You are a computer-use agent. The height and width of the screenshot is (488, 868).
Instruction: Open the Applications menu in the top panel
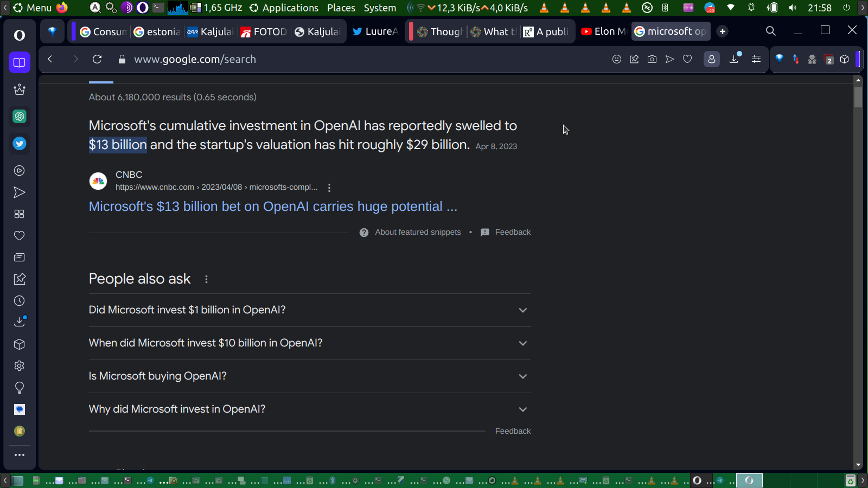(x=284, y=8)
